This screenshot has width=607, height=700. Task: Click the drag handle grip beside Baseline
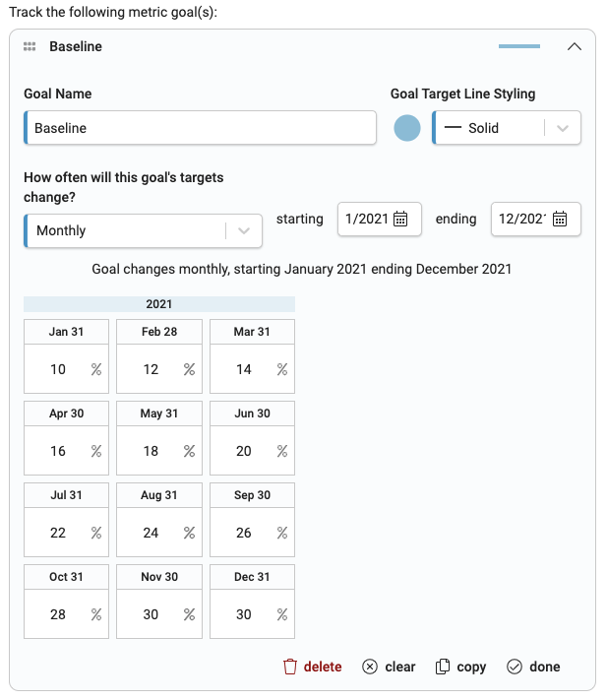click(x=30, y=46)
